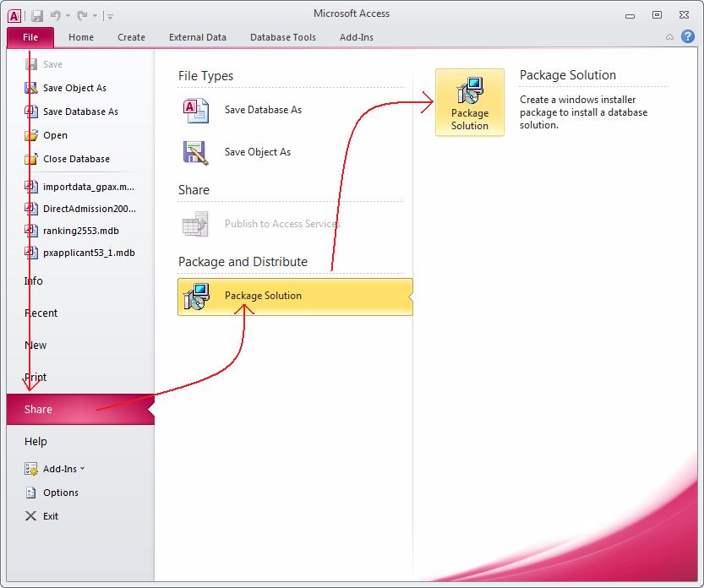Image resolution: width=704 pixels, height=588 pixels.
Task: Click the Close Database icon in sidebar
Action: click(x=31, y=159)
